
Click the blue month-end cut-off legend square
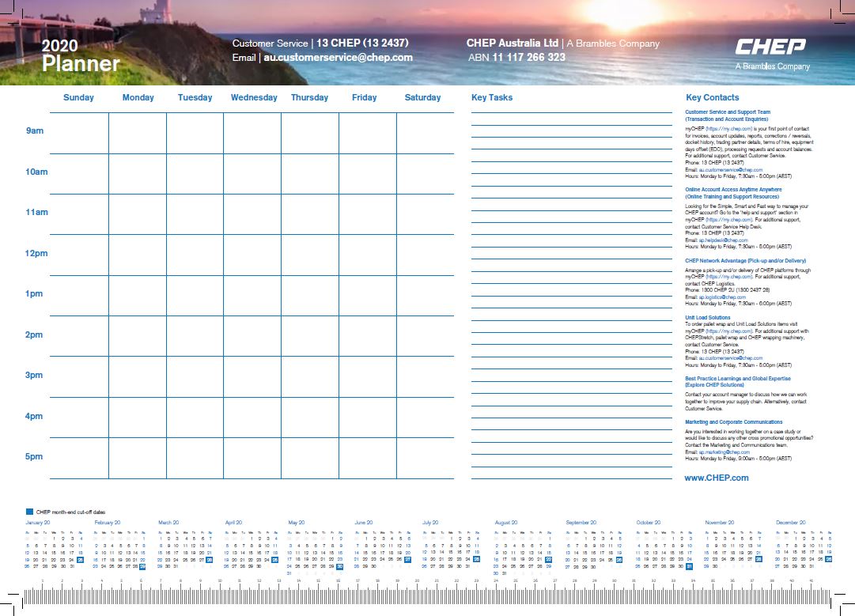coord(29,512)
